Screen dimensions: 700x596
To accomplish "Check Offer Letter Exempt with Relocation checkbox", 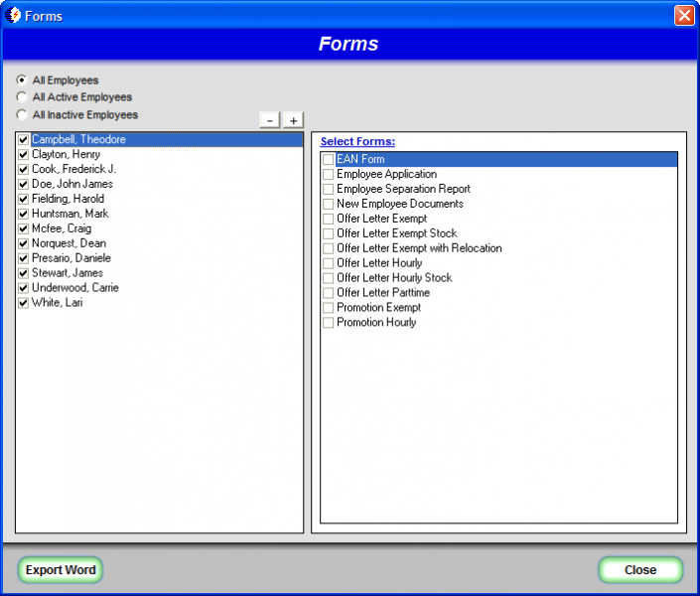I will [x=328, y=248].
